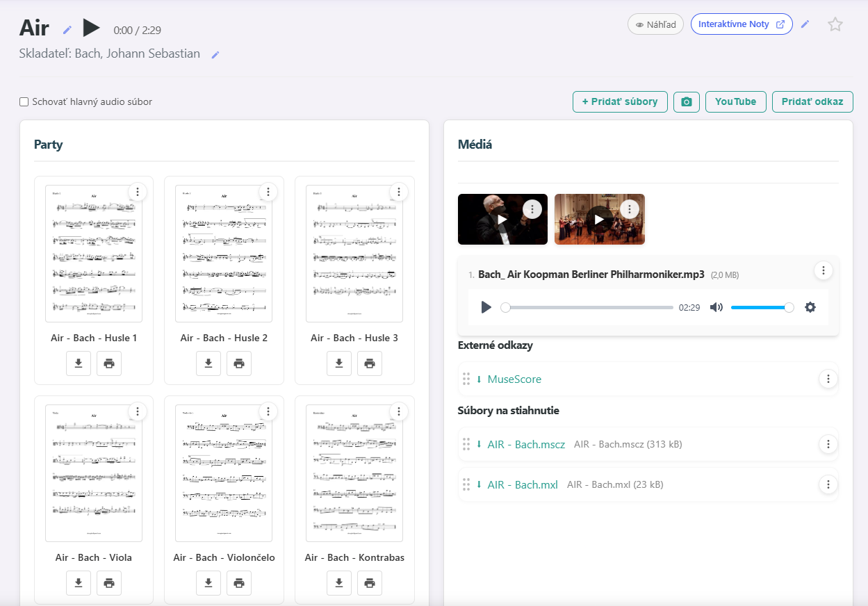Download the Violončelo part
The image size is (868, 606).
pos(208,583)
